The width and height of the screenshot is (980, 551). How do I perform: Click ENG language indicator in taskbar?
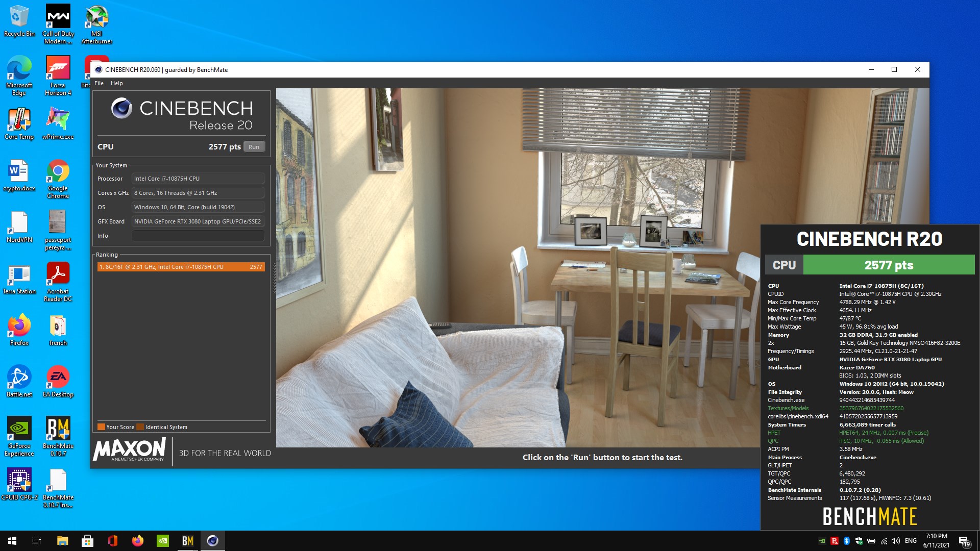(x=911, y=541)
